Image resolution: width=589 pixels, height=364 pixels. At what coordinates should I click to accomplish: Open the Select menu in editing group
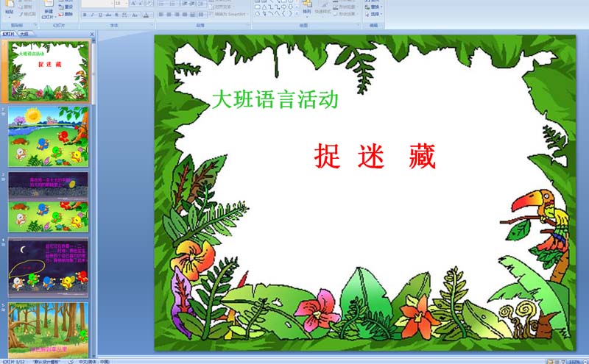click(x=374, y=14)
